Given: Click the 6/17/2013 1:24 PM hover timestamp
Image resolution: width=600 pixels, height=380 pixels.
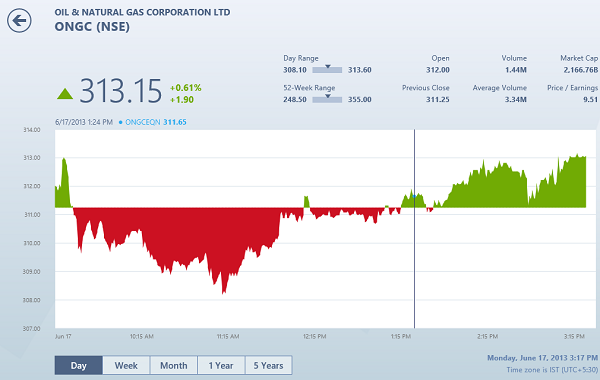Looking at the screenshot, I should 84,122.
